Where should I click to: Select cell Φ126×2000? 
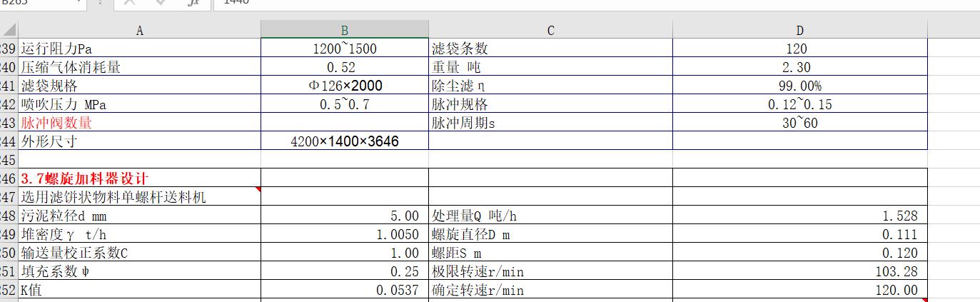[345, 86]
